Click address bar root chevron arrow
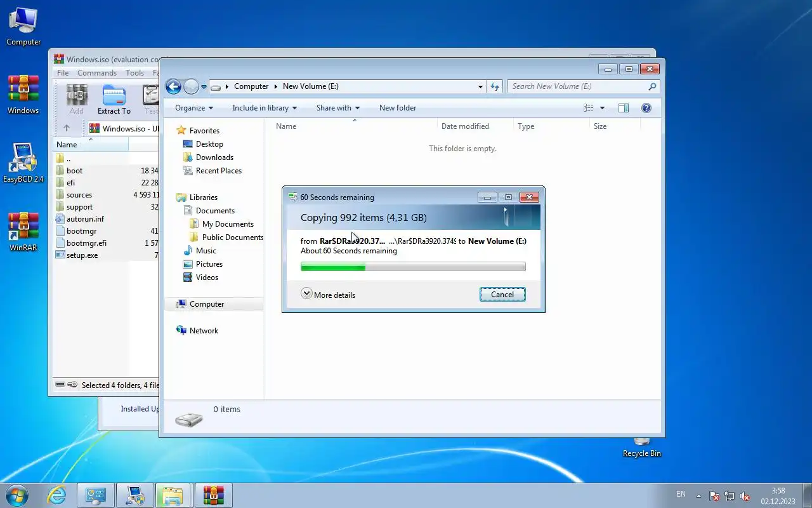Image resolution: width=812 pixels, height=508 pixels. [227, 86]
